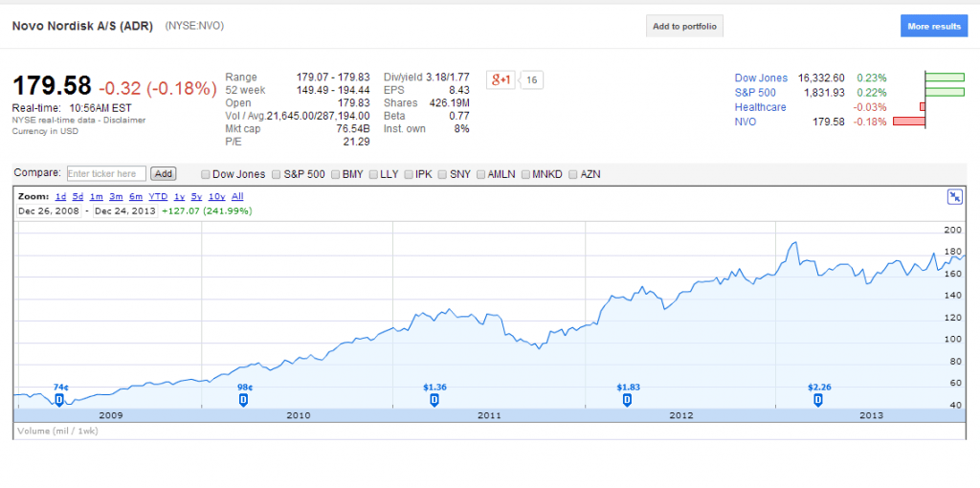
Task: Toggle the AMLN comparison checkbox
Action: [480, 175]
